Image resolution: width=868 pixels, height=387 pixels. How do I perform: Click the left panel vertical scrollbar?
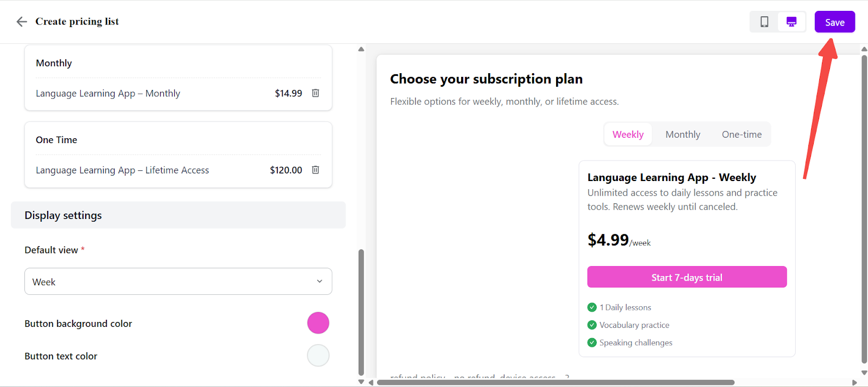(x=361, y=312)
